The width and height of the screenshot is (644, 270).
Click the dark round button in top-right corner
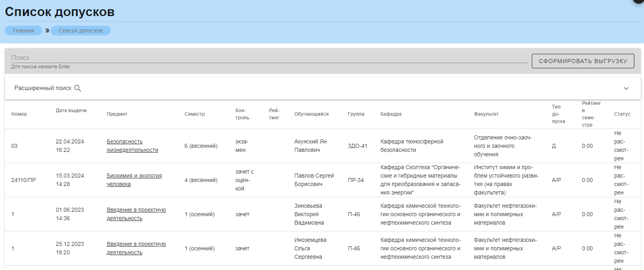pos(639,1)
